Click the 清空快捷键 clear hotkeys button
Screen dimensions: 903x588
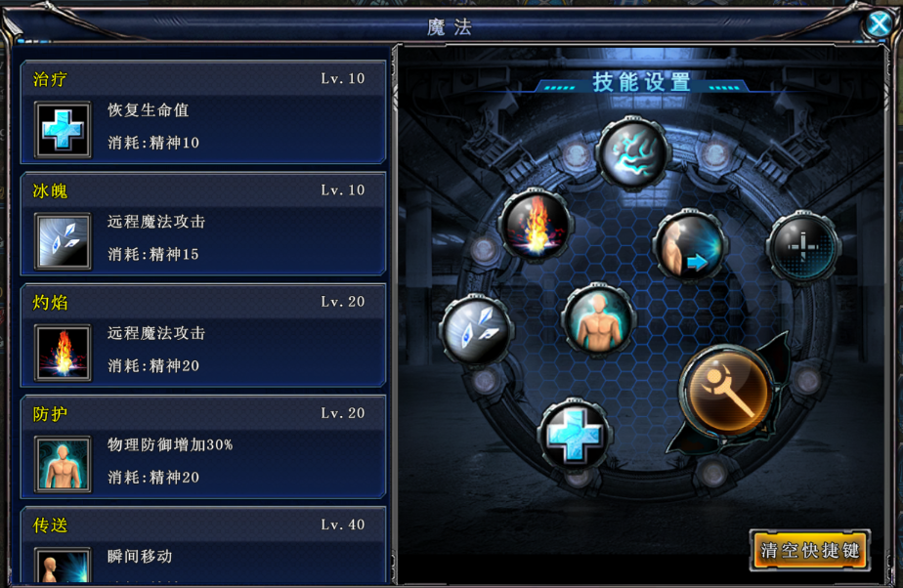[810, 551]
